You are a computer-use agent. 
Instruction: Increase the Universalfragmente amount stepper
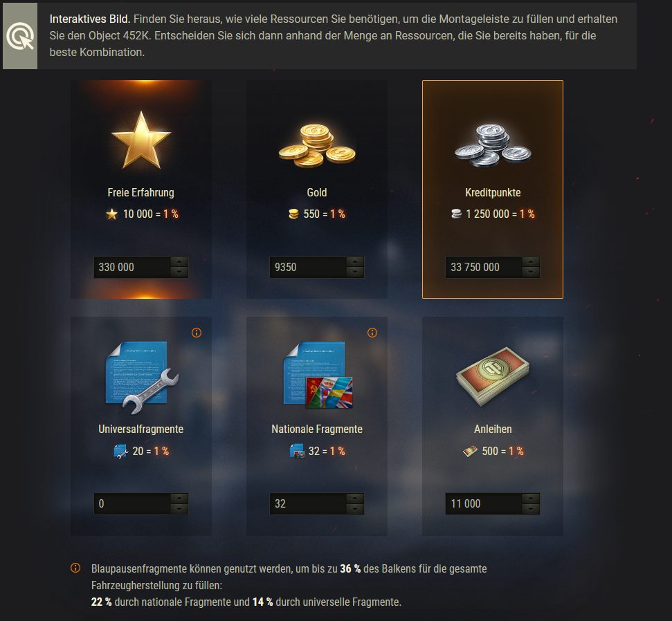[x=179, y=499]
